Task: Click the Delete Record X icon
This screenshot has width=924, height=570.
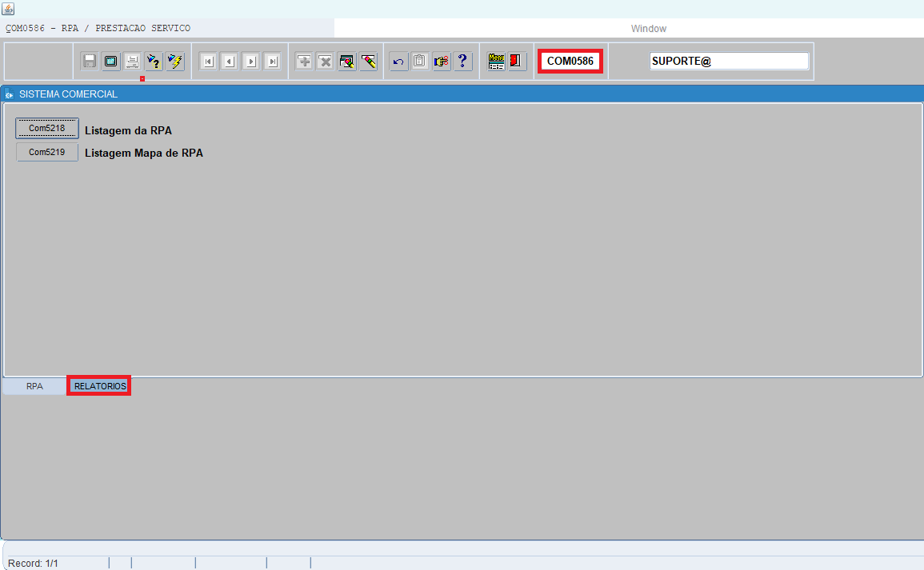Action: 326,62
